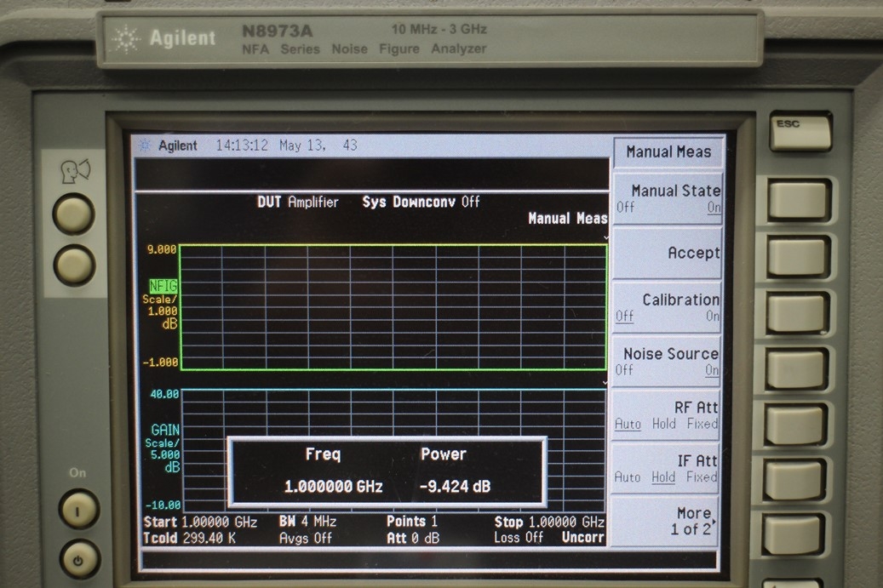This screenshot has width=883, height=588.
Task: Click the Power value -9.424 dB
Action: click(455, 487)
